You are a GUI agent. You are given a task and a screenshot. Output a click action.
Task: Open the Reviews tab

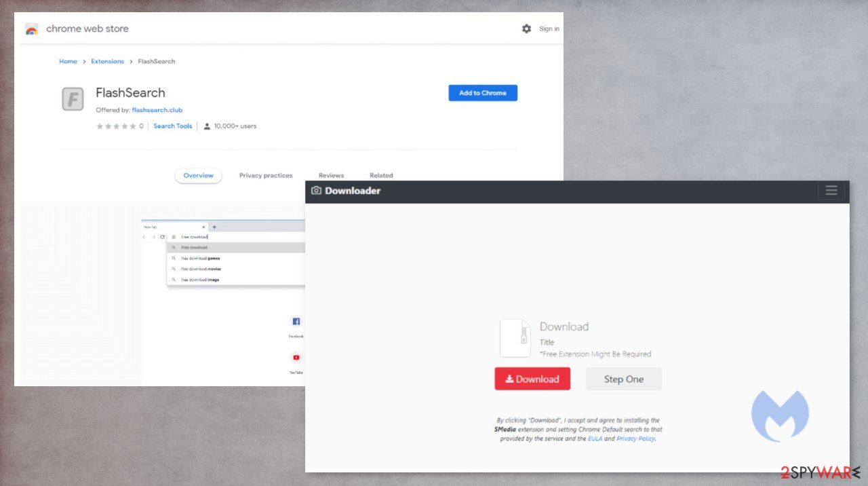(x=331, y=176)
